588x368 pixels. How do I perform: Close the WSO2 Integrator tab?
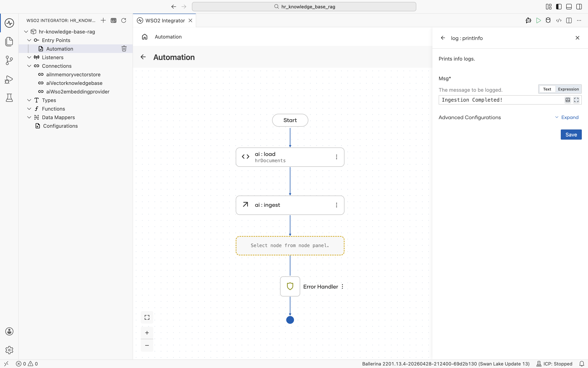click(191, 20)
